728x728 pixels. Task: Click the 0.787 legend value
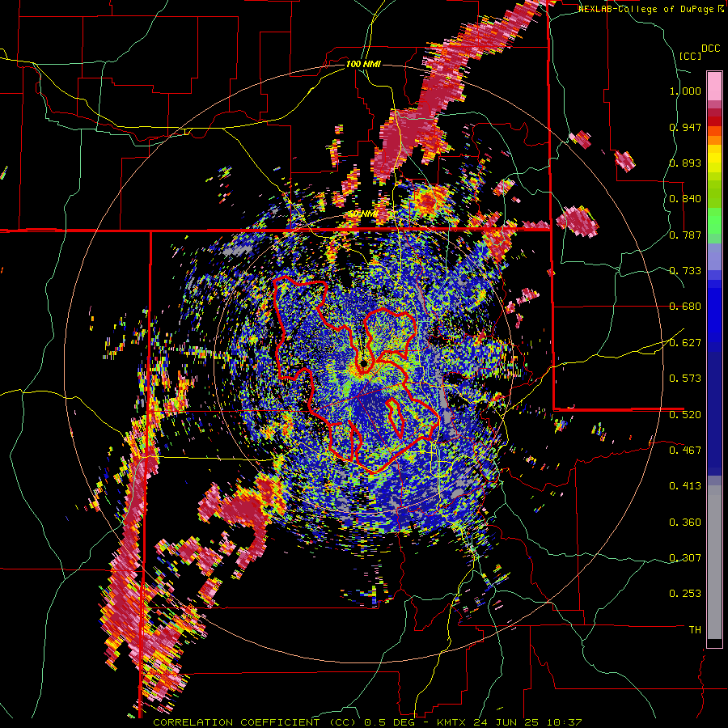click(685, 235)
